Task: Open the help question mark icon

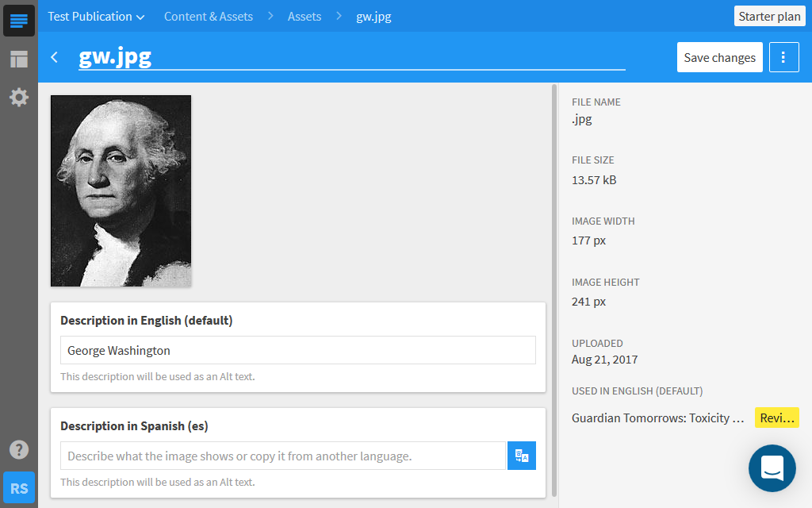Action: point(19,449)
